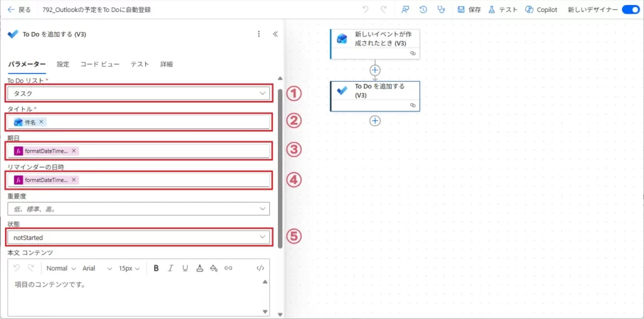644x319 pixels.
Task: Click the To Do checkmark icon on action card
Action: pyautogui.click(x=342, y=91)
